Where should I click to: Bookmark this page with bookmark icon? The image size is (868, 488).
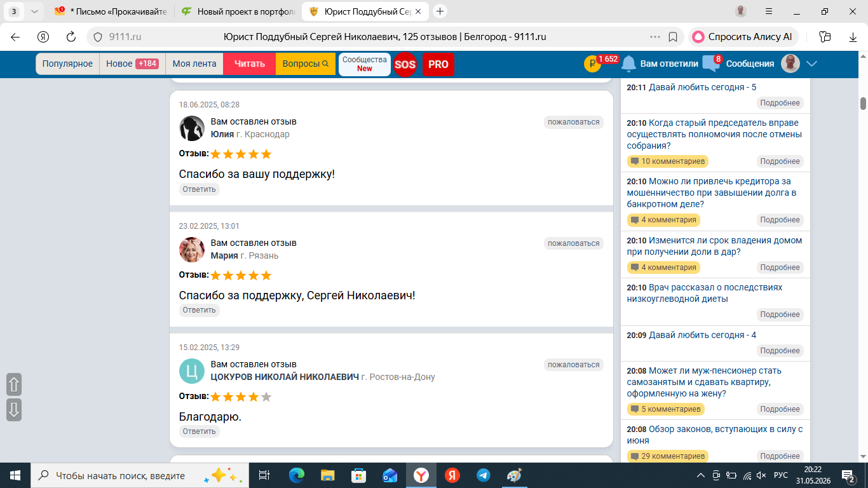673,37
